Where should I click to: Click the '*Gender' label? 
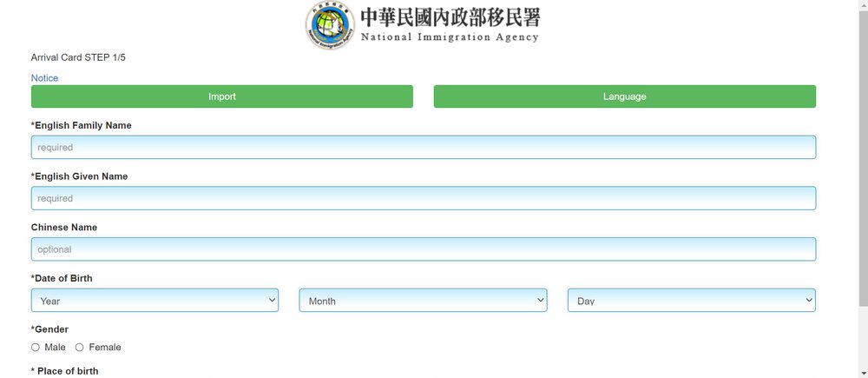pos(49,329)
